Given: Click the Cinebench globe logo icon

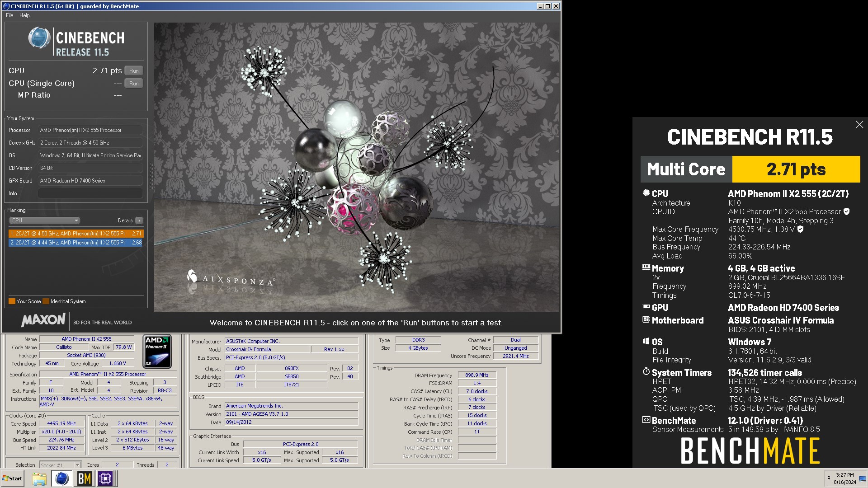Looking at the screenshot, I should coord(39,38).
